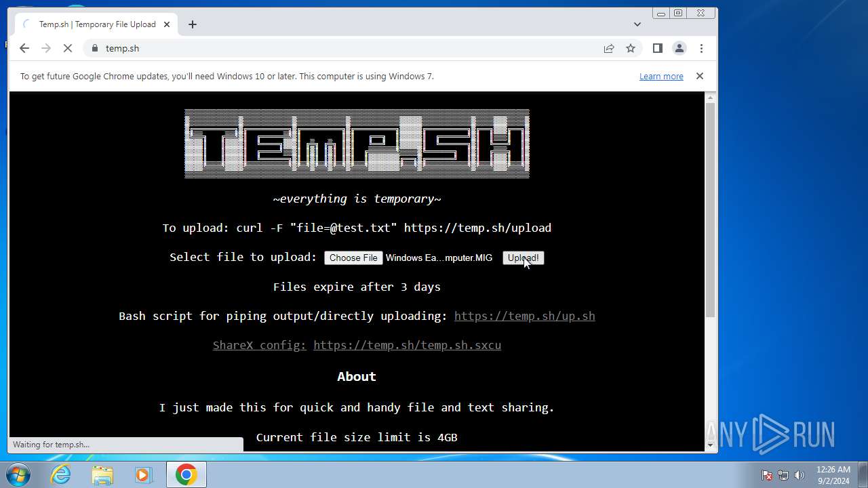Go back using the browser back arrow

pos(24,48)
